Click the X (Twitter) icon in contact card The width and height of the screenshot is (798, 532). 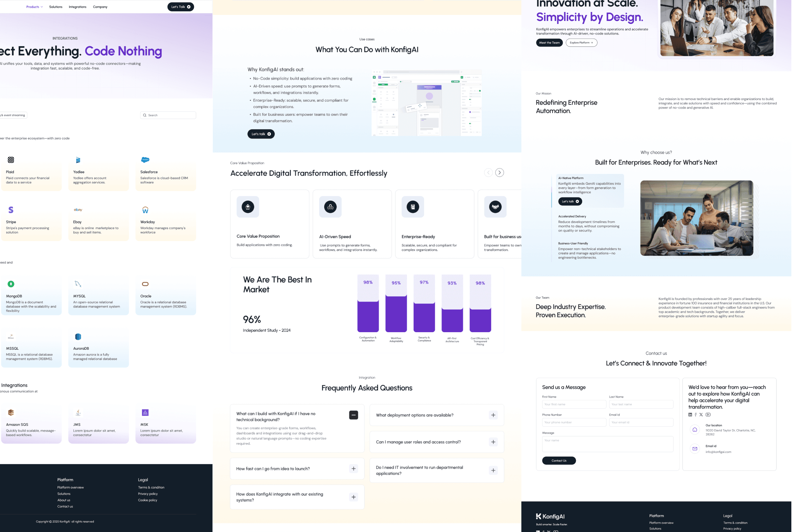click(701, 415)
